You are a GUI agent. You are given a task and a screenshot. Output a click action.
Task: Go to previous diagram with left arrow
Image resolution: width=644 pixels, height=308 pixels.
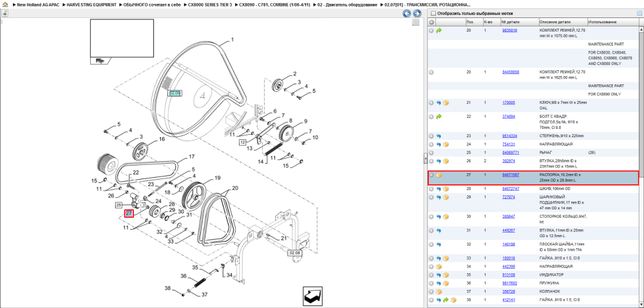point(406,14)
